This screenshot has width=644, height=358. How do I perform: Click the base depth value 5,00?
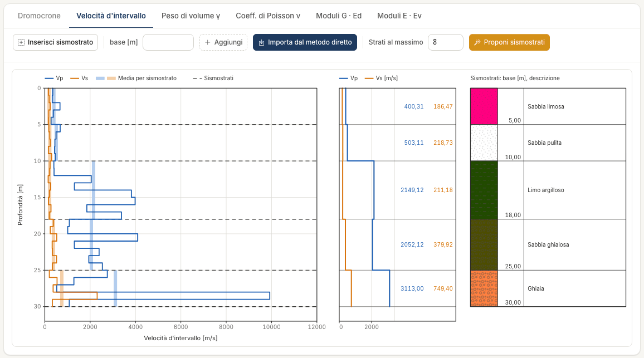[x=515, y=120]
